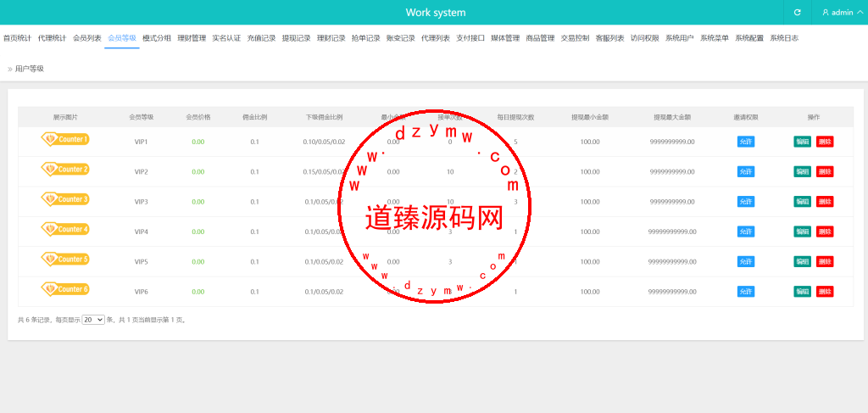
Task: Open 抢单记录 menu item
Action: (x=366, y=38)
